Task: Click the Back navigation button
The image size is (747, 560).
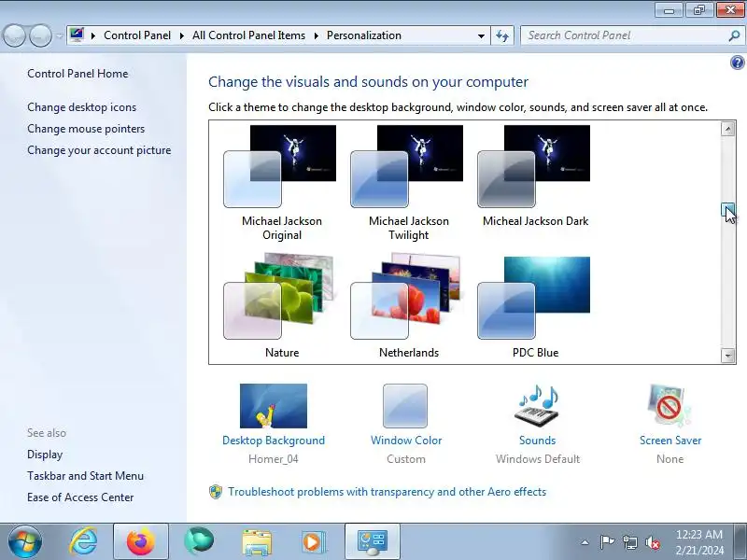Action: [x=14, y=35]
